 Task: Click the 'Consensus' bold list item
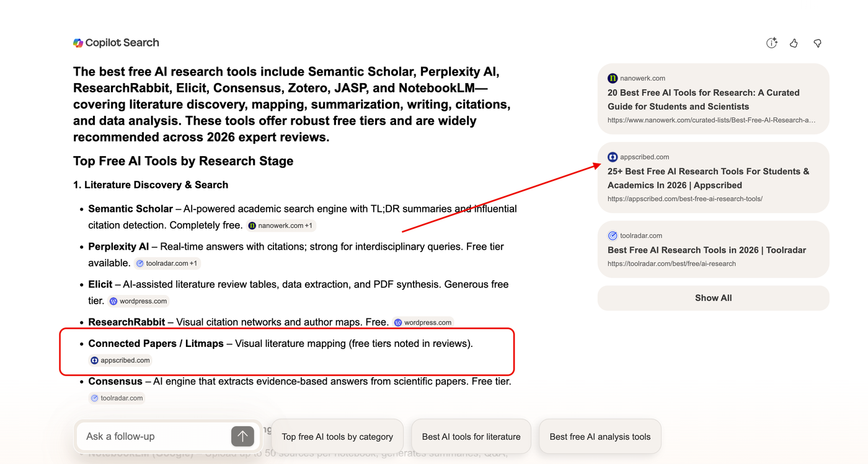[x=115, y=381]
